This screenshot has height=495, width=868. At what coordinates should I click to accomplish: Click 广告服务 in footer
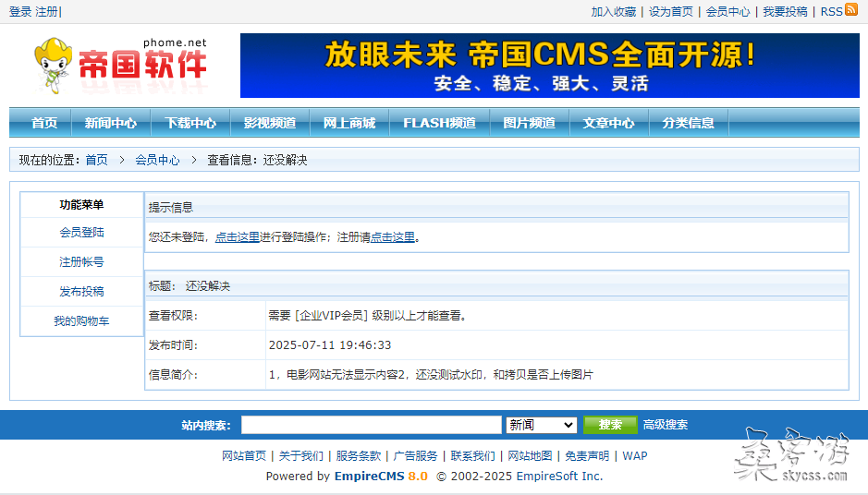coord(415,455)
